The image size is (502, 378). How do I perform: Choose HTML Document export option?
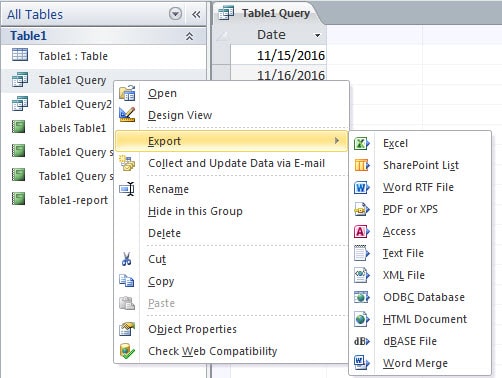click(425, 319)
